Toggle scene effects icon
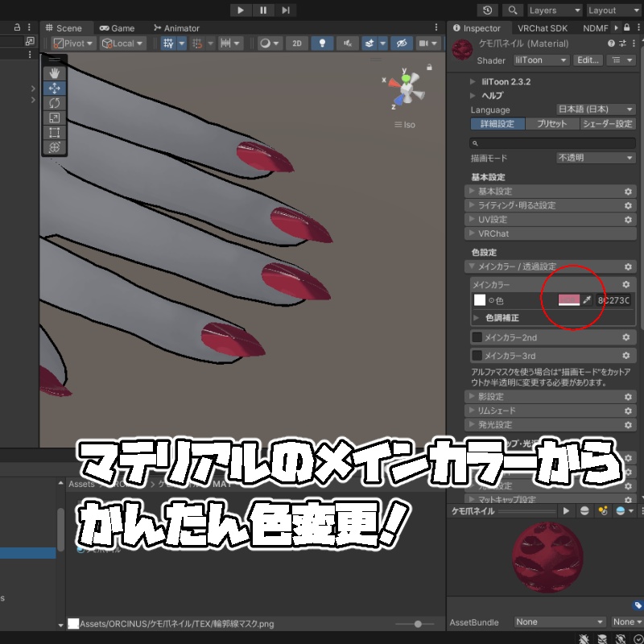The width and height of the screenshot is (644, 644). [x=369, y=43]
